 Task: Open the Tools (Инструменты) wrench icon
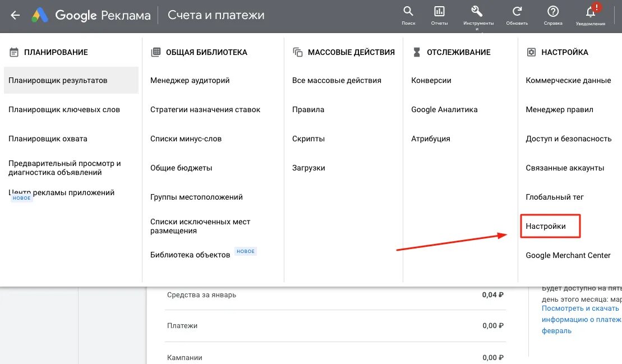(477, 11)
